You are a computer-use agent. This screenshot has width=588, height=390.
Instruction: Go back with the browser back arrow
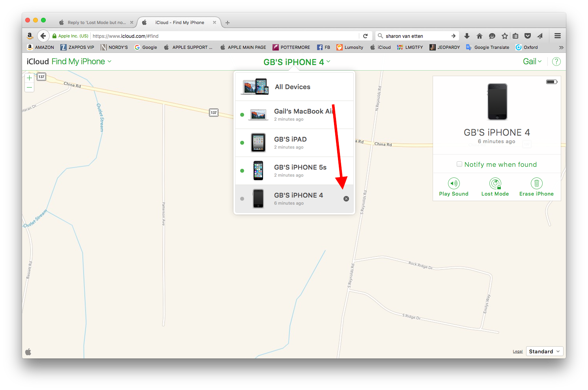click(x=43, y=36)
